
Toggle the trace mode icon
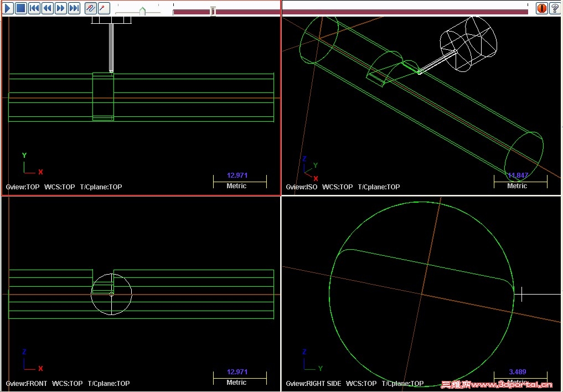point(90,8)
